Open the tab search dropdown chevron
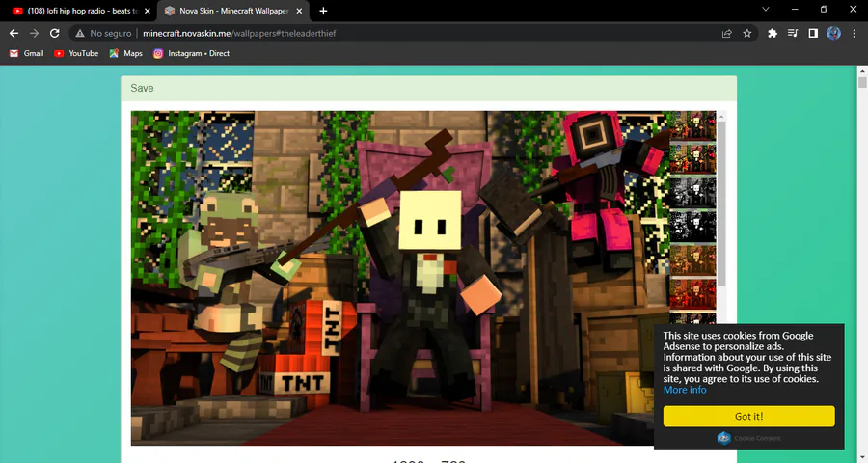 (766, 10)
